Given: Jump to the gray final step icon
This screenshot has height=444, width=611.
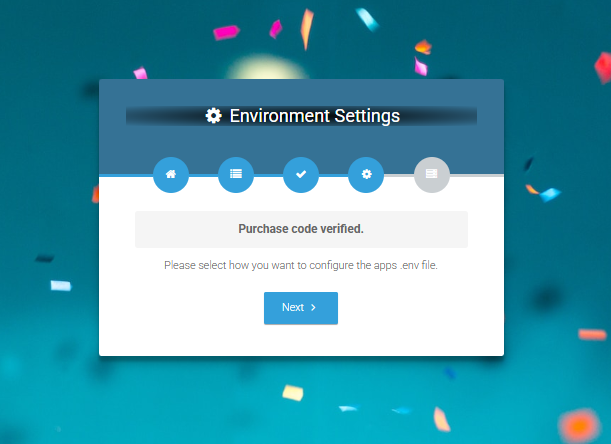Looking at the screenshot, I should pyautogui.click(x=431, y=174).
